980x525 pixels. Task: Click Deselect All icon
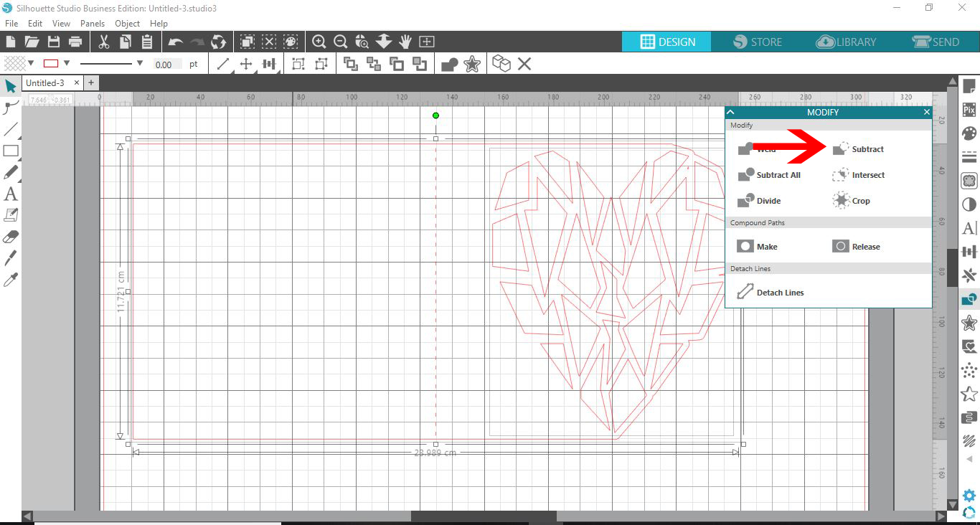pyautogui.click(x=268, y=42)
